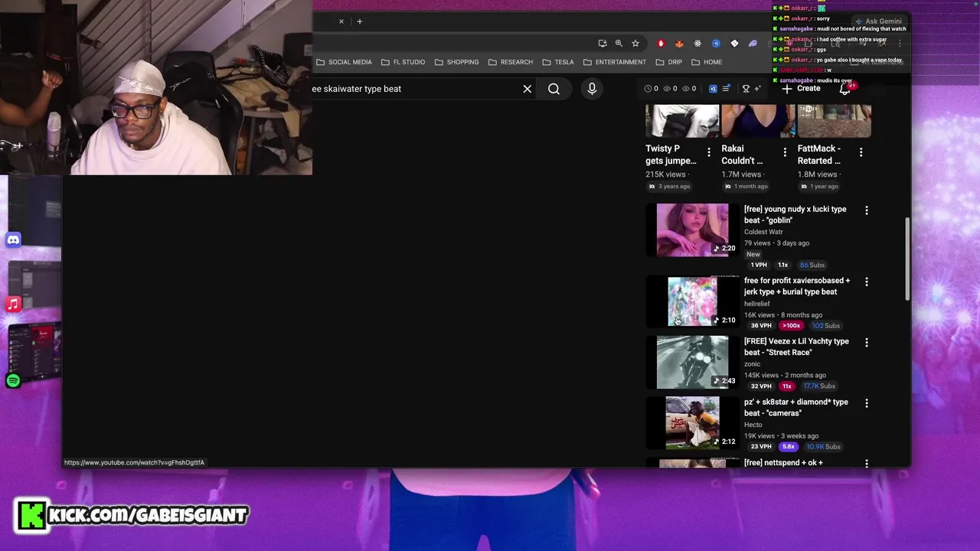This screenshot has width=980, height=551.
Task: Open SOCIAL MEDIA bookmarks folder
Action: click(x=345, y=62)
